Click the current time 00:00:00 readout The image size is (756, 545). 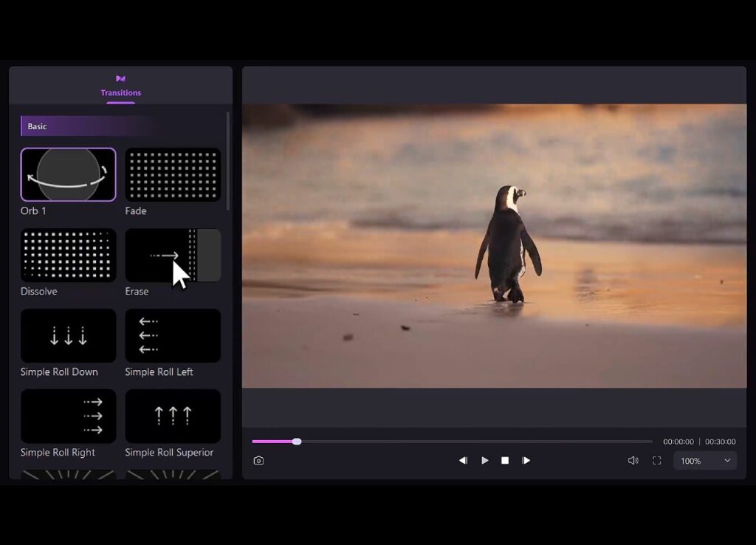click(x=678, y=442)
